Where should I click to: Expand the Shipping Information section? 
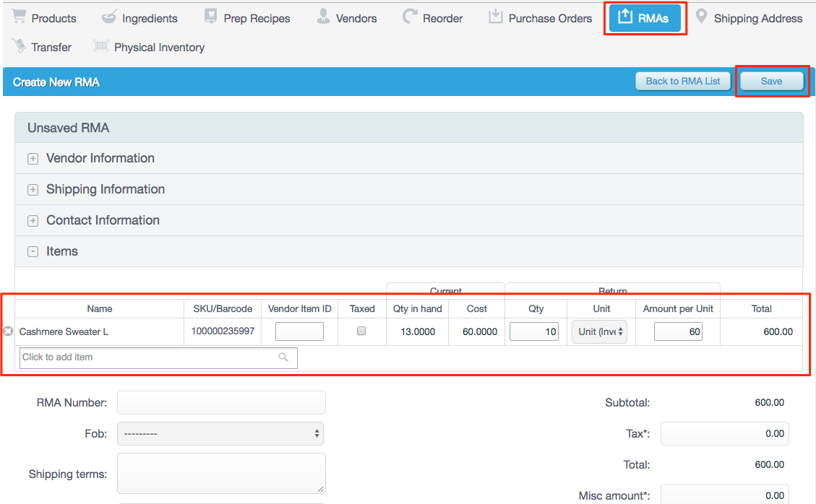tap(33, 190)
